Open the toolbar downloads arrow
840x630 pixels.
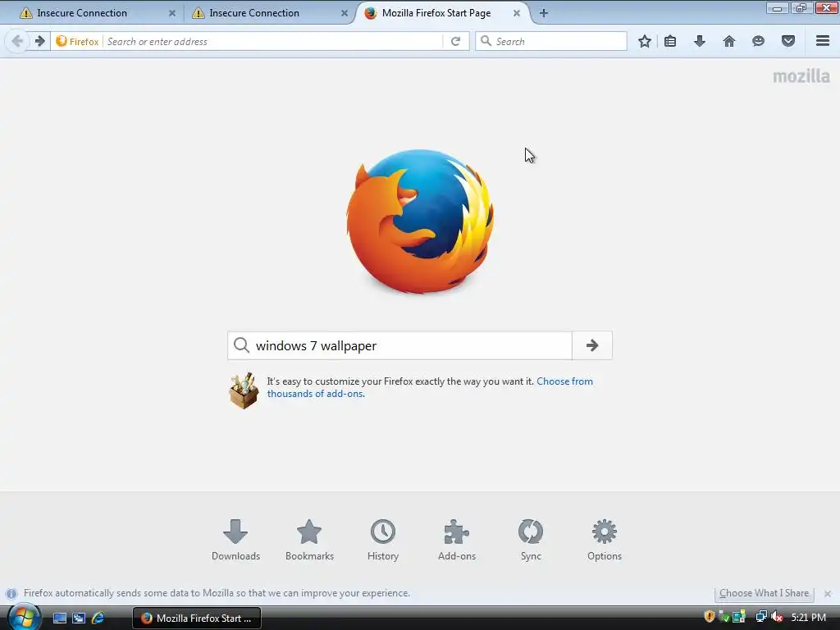tap(699, 41)
